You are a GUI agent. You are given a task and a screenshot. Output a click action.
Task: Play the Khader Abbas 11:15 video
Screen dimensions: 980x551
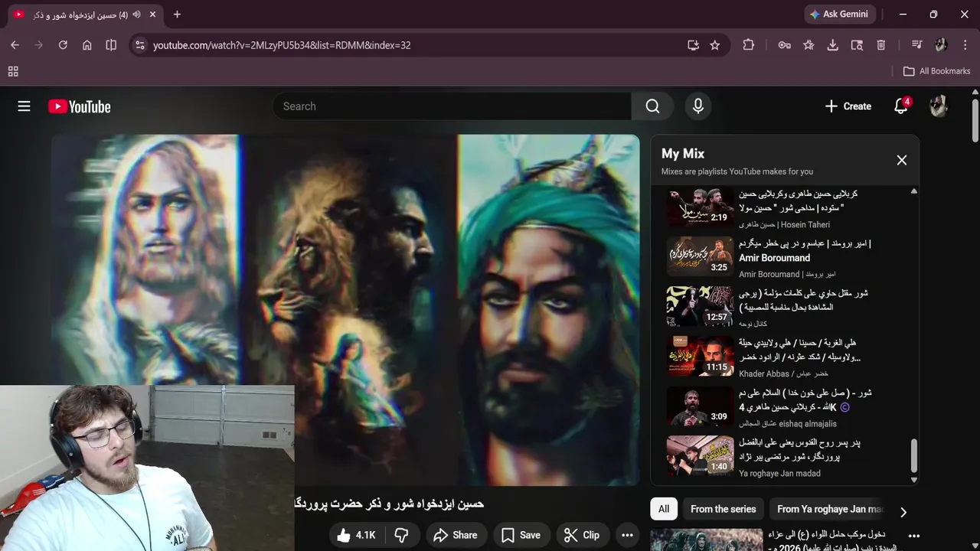(700, 357)
